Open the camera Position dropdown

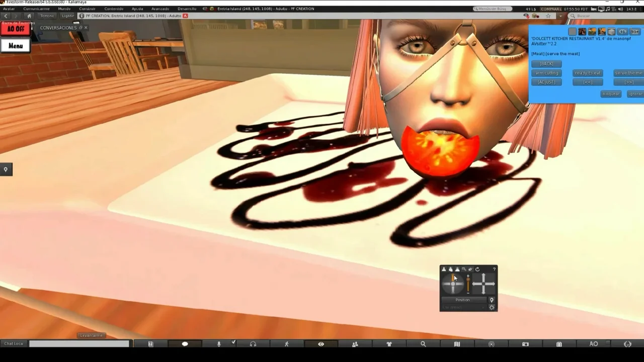[462, 300]
